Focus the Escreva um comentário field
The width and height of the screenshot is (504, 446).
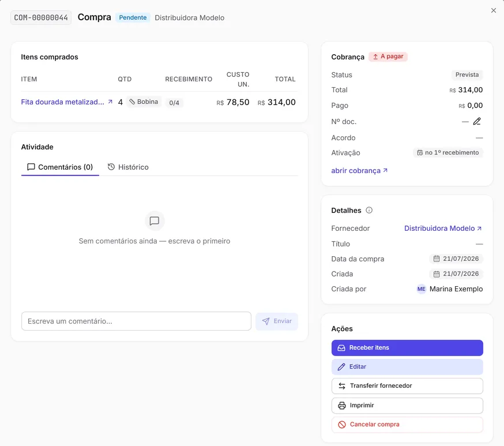[x=136, y=321]
